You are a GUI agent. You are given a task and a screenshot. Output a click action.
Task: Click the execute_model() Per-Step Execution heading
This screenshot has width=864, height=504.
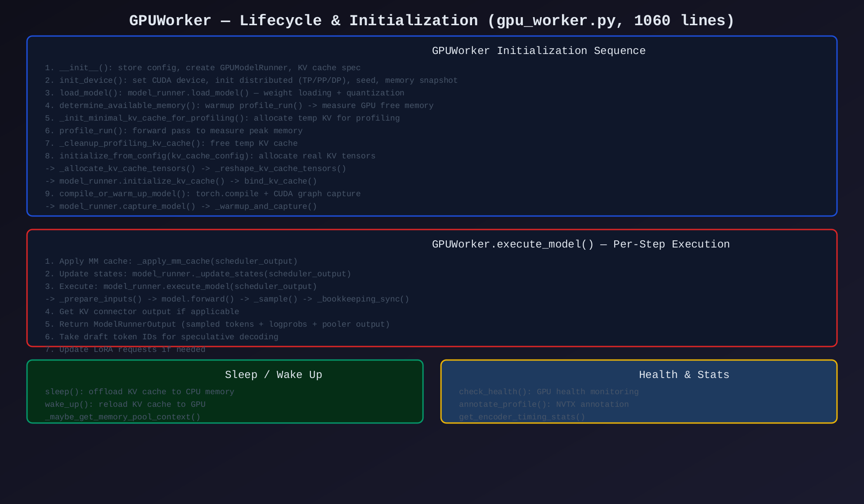pyautogui.click(x=580, y=244)
